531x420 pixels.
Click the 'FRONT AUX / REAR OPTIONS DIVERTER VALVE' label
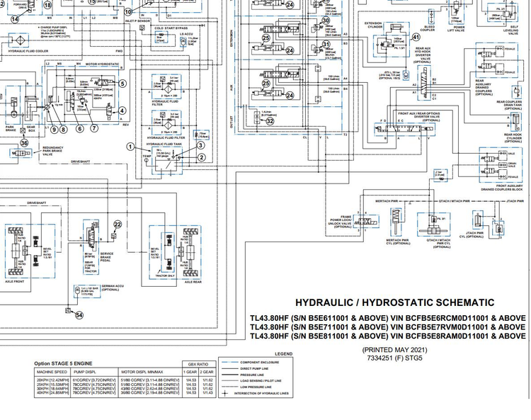(x=419, y=117)
